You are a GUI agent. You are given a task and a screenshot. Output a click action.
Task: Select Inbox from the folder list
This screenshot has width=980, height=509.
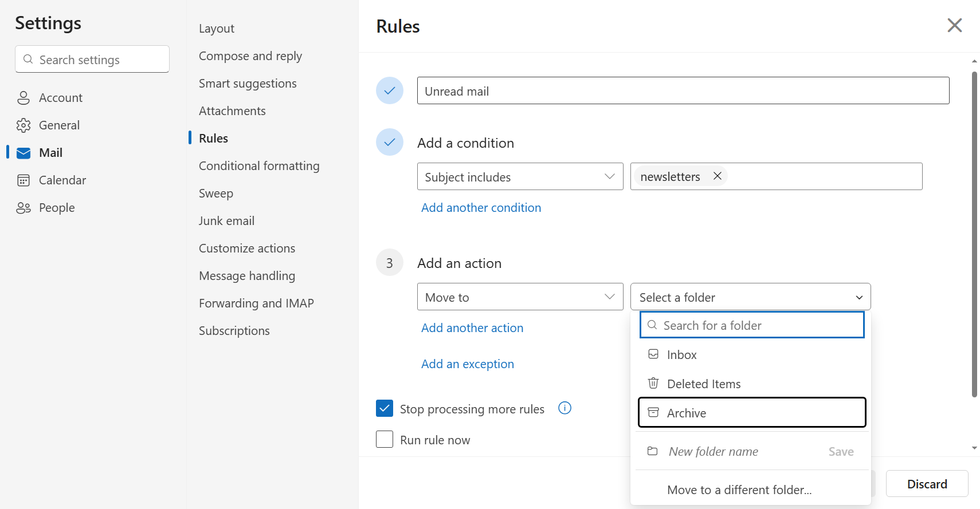click(x=752, y=354)
